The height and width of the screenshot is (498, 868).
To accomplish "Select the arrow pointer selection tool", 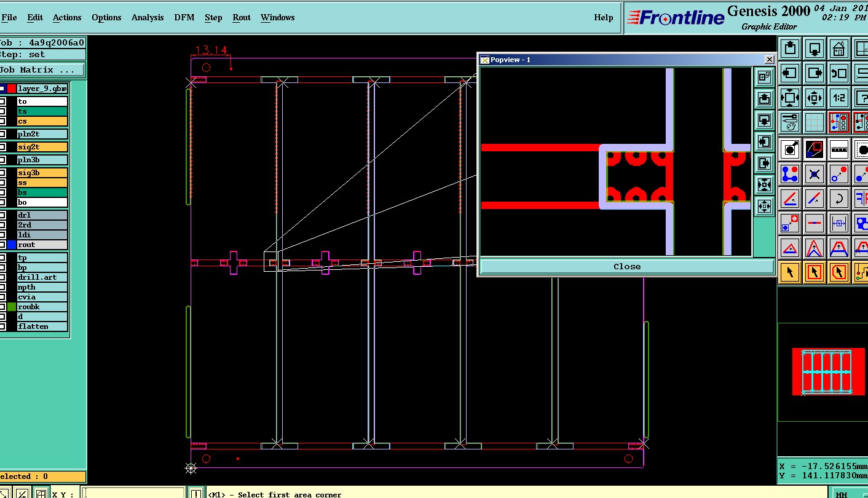I will click(790, 272).
